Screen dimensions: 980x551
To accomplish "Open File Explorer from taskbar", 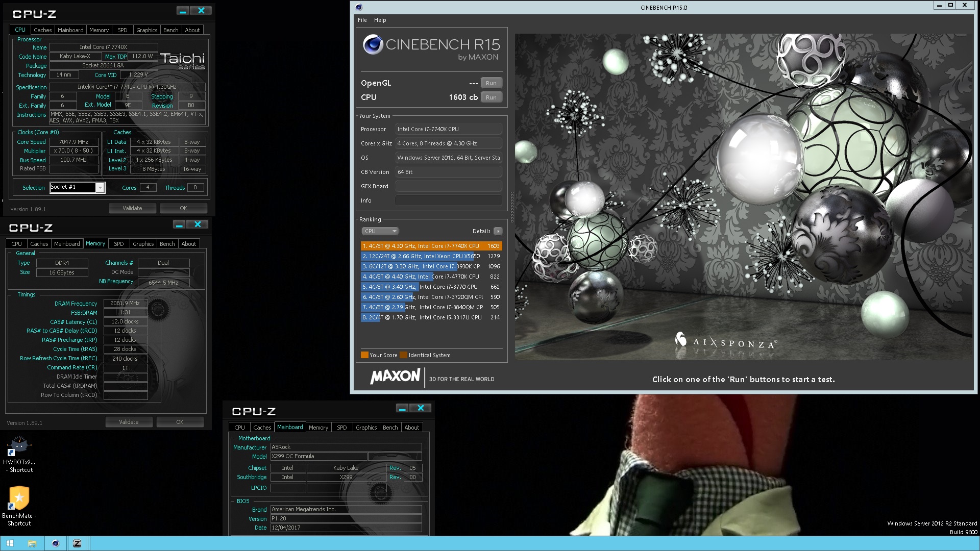I will (x=32, y=543).
